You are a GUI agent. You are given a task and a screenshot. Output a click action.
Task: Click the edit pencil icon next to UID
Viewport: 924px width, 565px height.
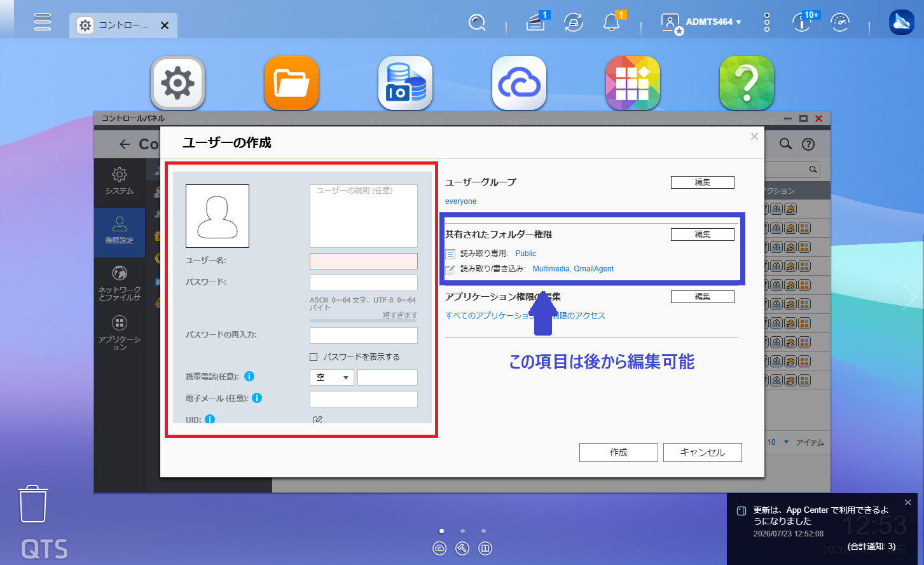[x=317, y=419]
